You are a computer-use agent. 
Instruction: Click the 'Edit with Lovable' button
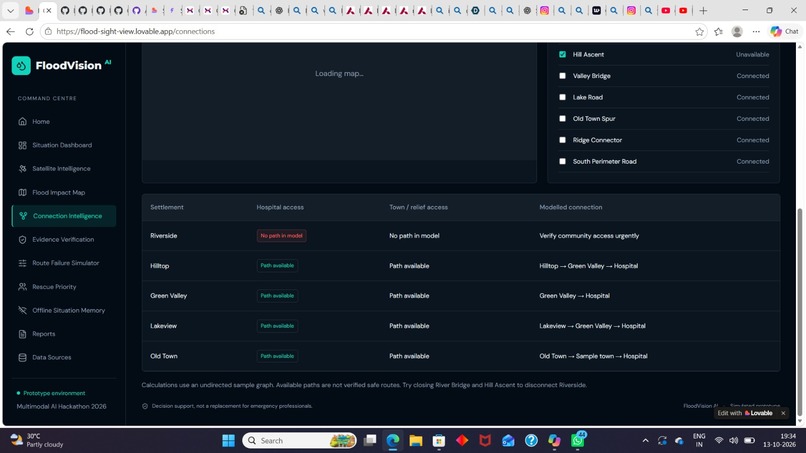745,413
